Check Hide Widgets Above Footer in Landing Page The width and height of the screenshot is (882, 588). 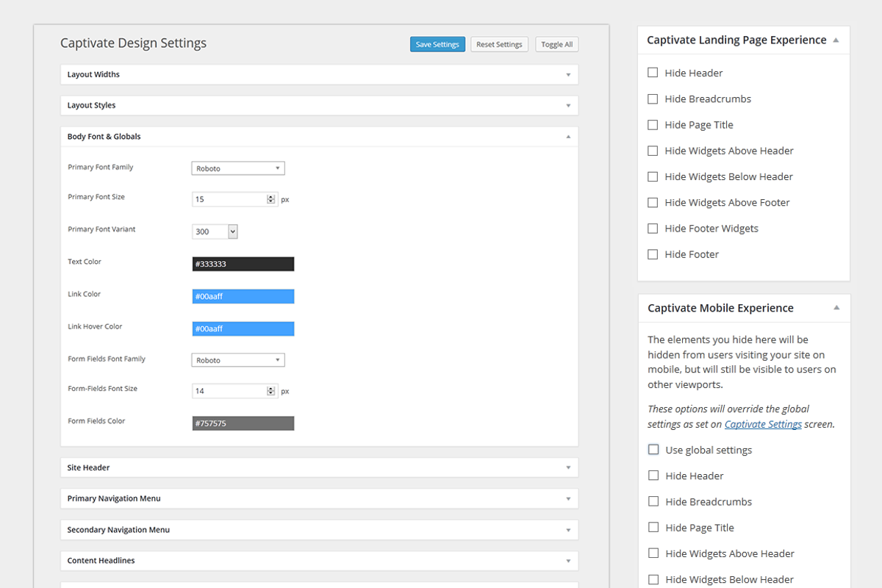click(653, 202)
